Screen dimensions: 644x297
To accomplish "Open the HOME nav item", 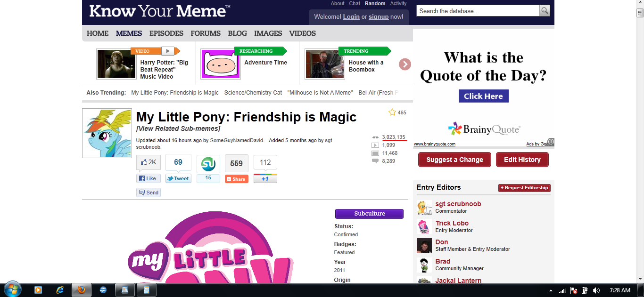I will 98,33.
